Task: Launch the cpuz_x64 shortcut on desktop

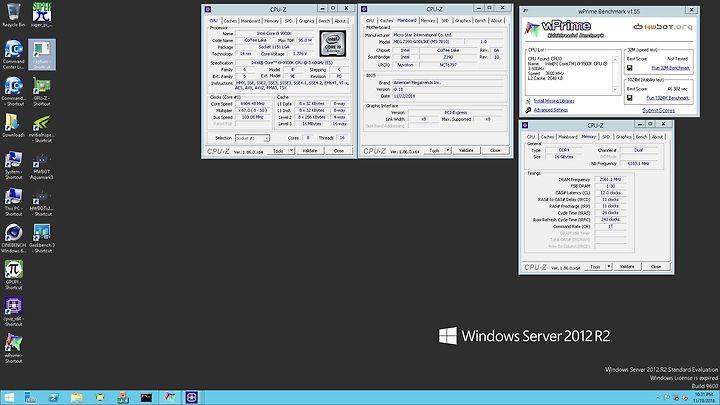Action: (13, 312)
